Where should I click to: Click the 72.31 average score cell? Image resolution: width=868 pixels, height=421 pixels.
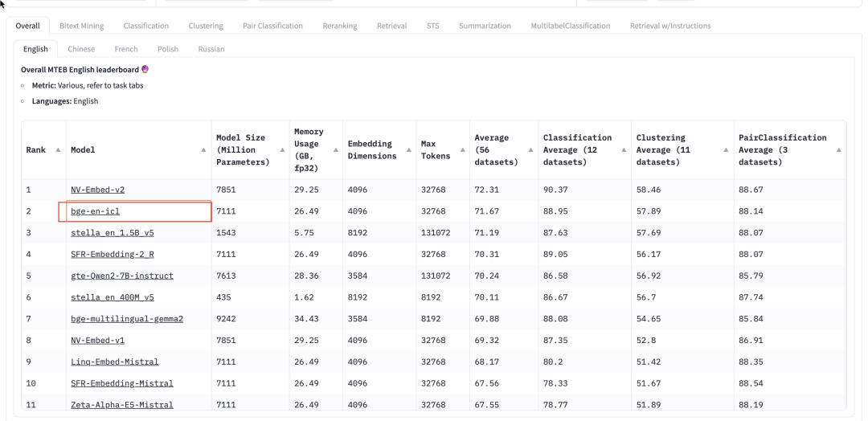tap(485, 190)
